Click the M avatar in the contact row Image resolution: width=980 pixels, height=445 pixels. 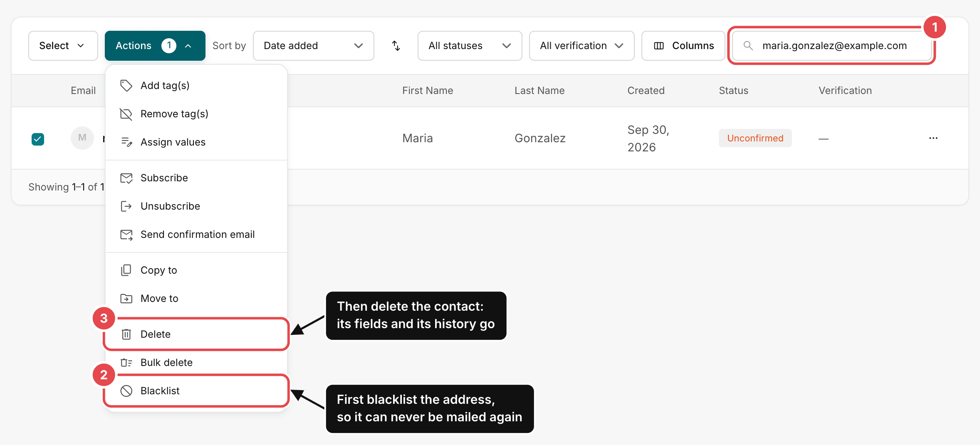pyautogui.click(x=82, y=138)
